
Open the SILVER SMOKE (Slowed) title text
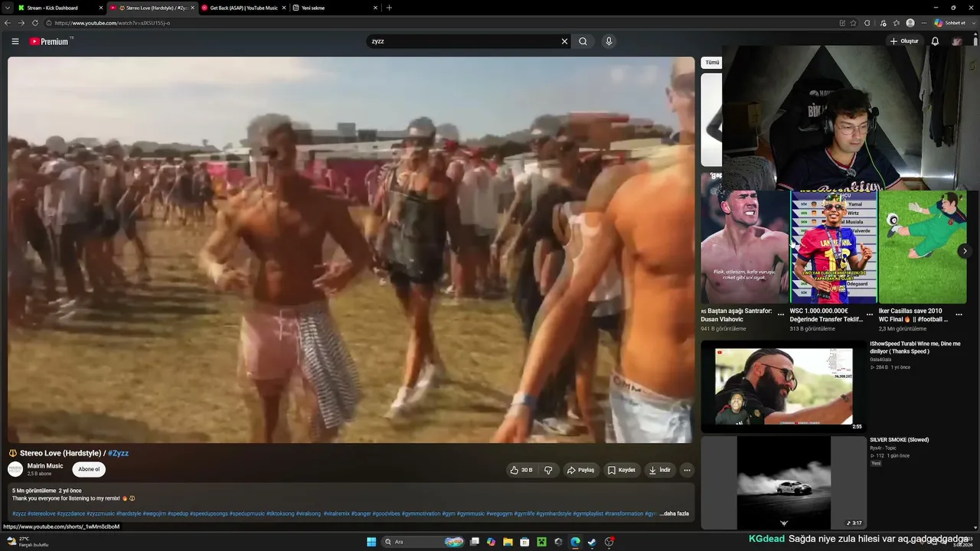(900, 440)
